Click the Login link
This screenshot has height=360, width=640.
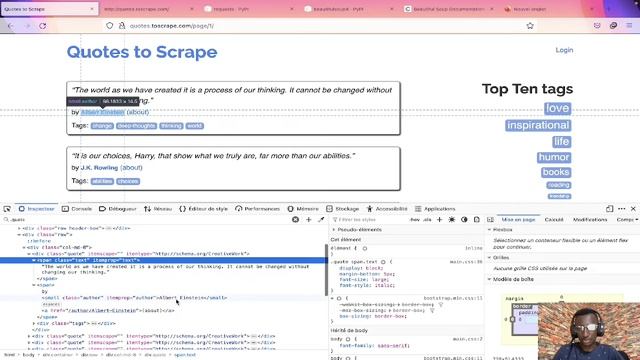(564, 50)
